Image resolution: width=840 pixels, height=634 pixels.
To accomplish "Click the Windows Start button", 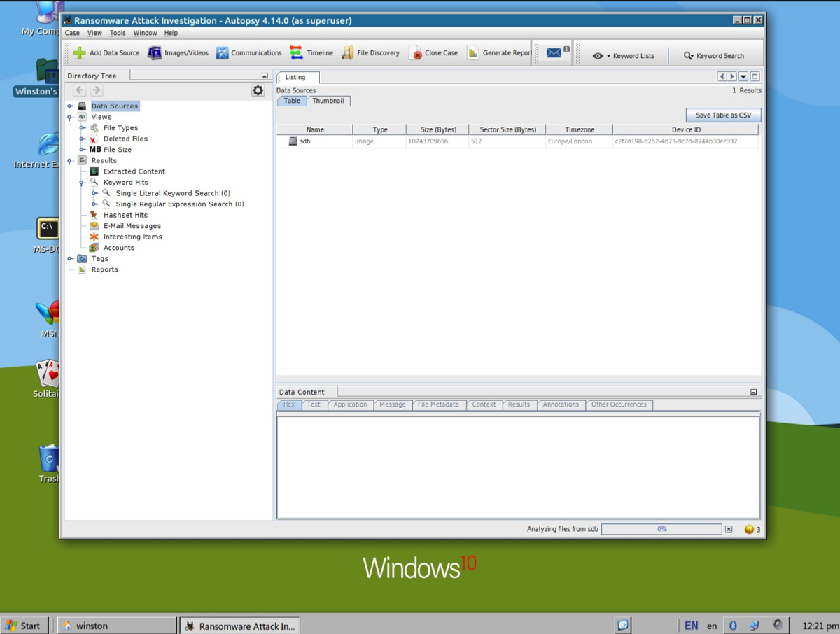I will click(x=23, y=626).
